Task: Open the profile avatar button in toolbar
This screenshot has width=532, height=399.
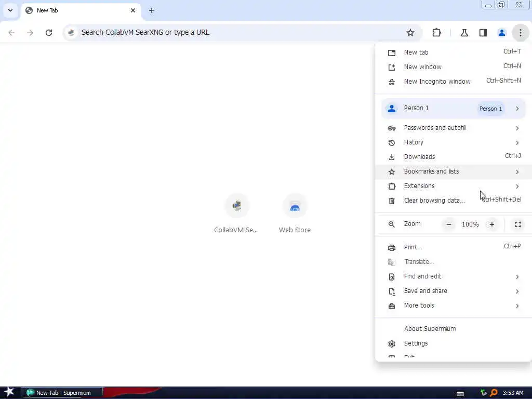Action: point(501,33)
